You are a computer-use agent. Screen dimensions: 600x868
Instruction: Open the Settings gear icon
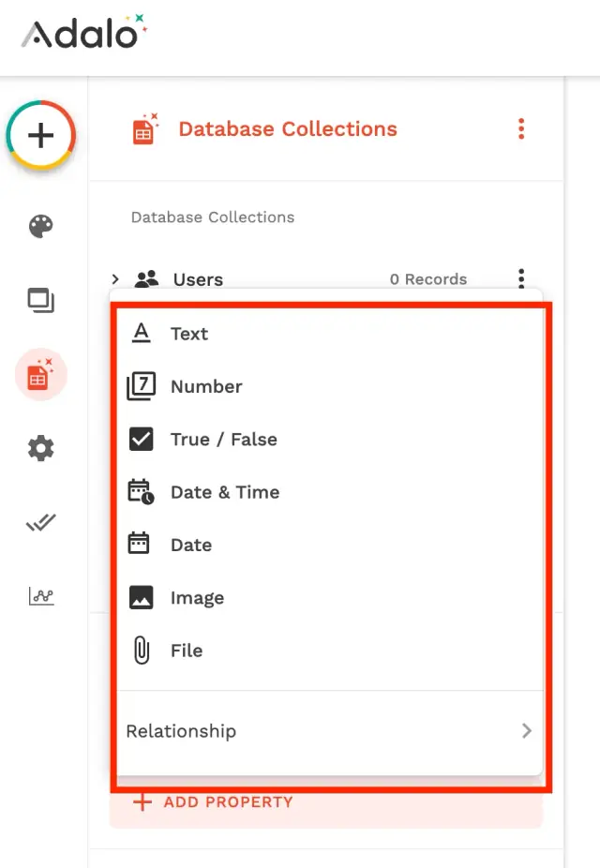click(41, 449)
